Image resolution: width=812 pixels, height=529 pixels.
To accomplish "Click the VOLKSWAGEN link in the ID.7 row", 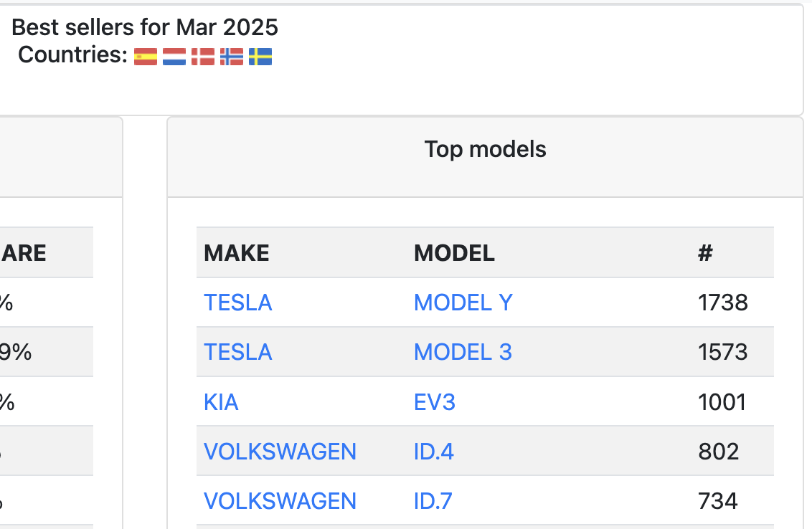I will 280,501.
